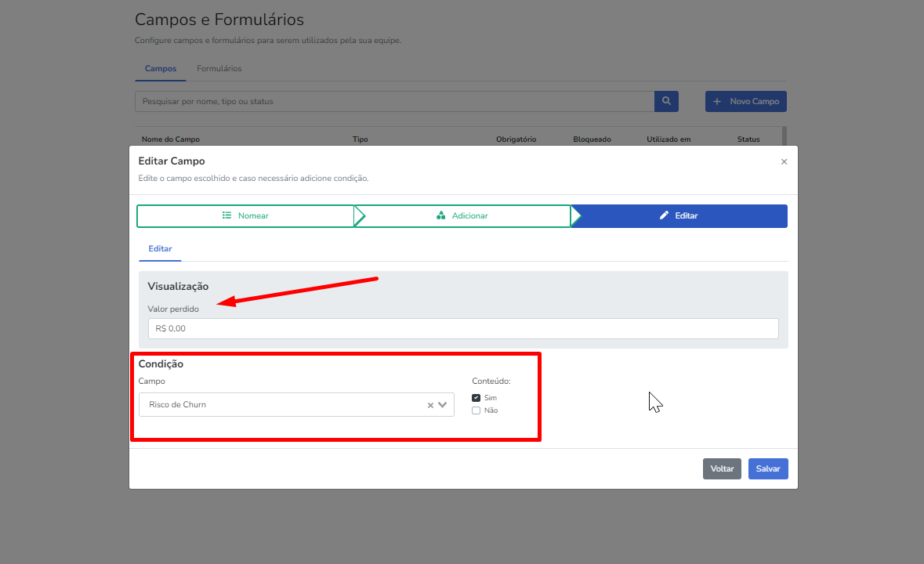The width and height of the screenshot is (924, 564).
Task: Open the Editar sub-tab in dialog
Action: coord(160,248)
